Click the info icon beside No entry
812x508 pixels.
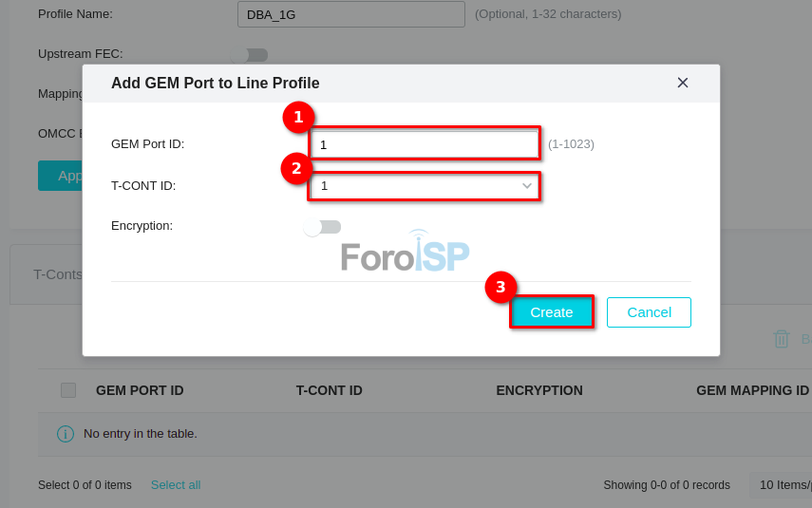[x=66, y=434]
